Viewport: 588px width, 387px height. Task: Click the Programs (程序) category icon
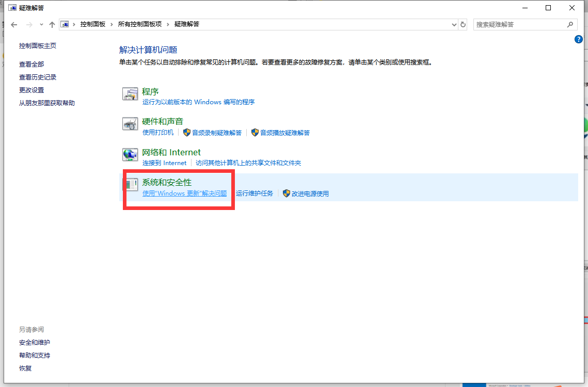[130, 93]
